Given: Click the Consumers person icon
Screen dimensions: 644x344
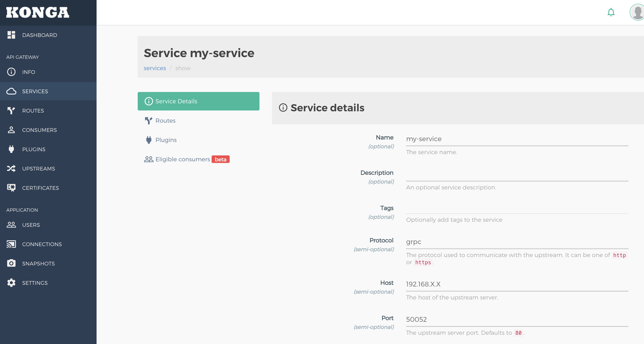Looking at the screenshot, I should (11, 130).
